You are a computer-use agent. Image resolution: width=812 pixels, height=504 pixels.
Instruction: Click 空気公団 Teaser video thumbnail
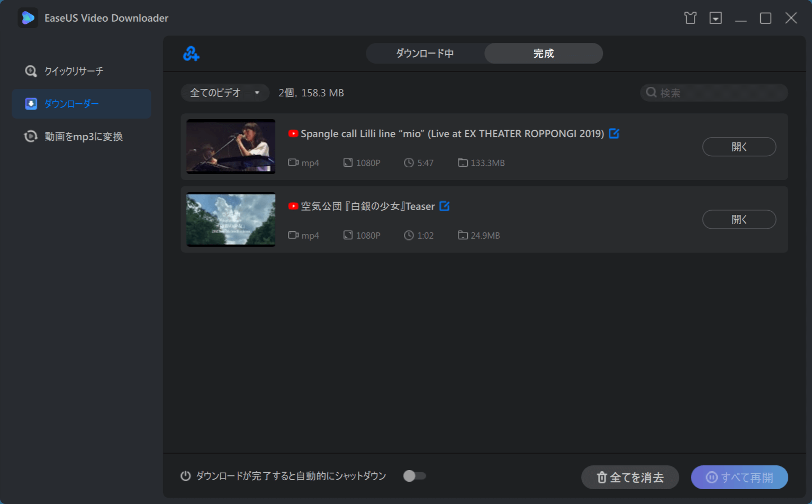coord(231,219)
